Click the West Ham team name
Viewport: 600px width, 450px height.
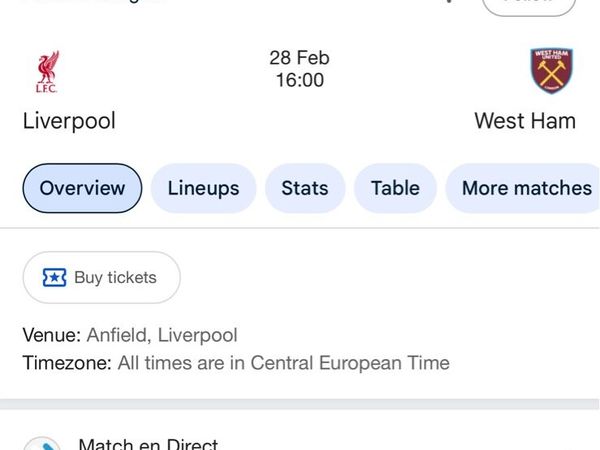pyautogui.click(x=524, y=121)
